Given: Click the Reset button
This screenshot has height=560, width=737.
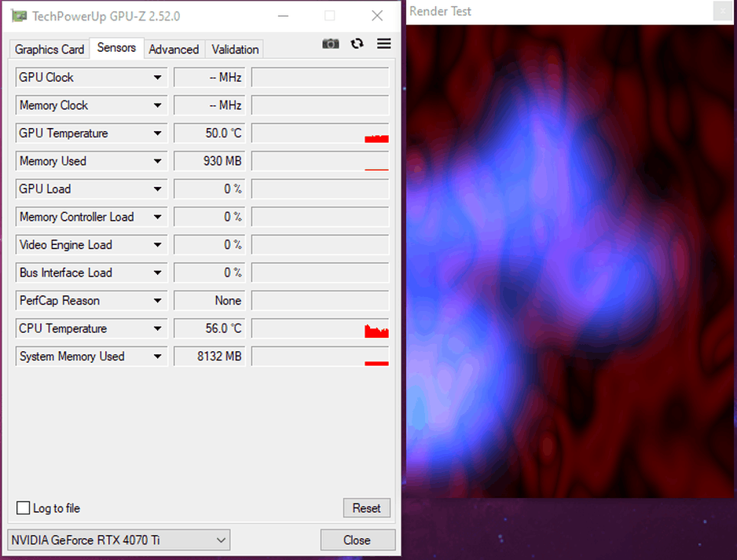Looking at the screenshot, I should pyautogui.click(x=367, y=508).
